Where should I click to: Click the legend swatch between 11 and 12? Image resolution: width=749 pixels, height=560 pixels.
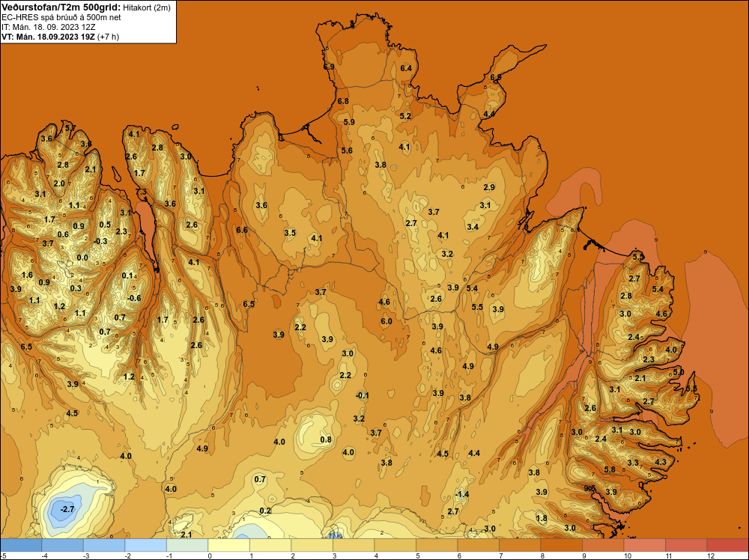(686, 545)
